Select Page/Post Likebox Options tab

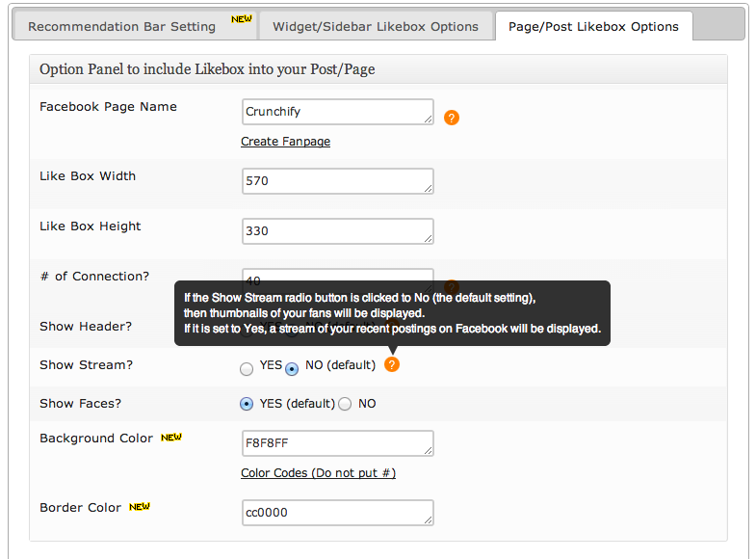[593, 26]
